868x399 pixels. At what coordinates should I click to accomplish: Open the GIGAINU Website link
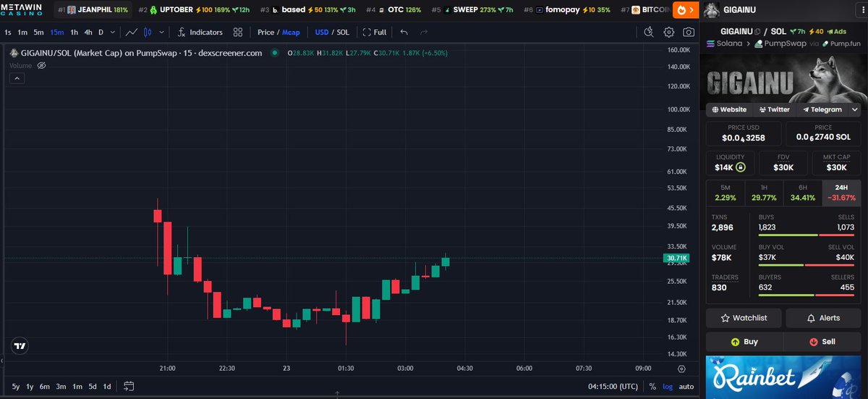[729, 109]
